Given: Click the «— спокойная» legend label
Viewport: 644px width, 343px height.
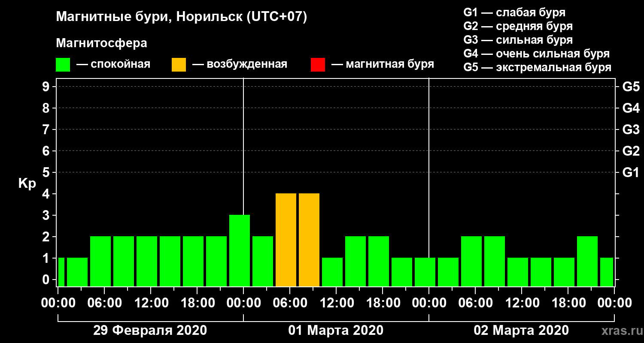Looking at the screenshot, I should [x=113, y=64].
